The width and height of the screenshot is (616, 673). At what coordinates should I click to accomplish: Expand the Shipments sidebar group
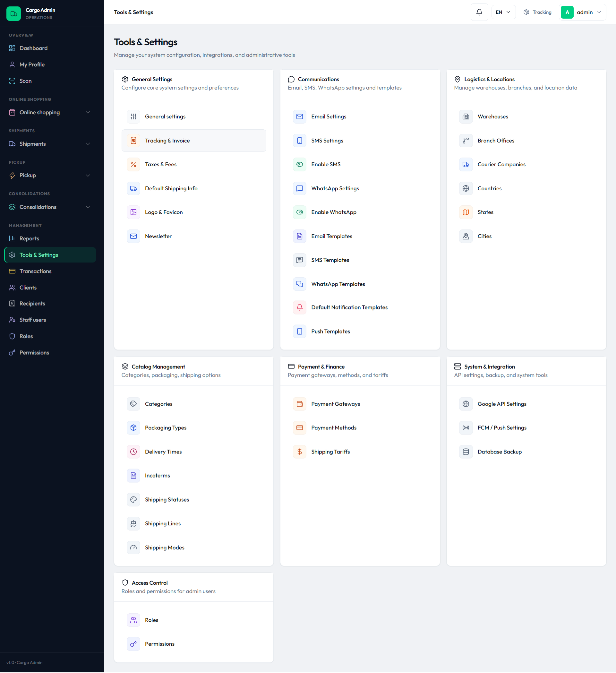tap(50, 144)
